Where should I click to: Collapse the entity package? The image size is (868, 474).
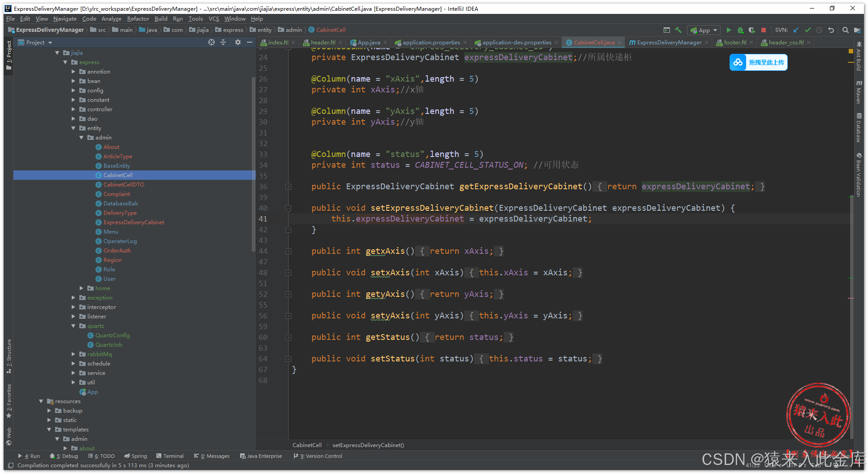(x=73, y=128)
